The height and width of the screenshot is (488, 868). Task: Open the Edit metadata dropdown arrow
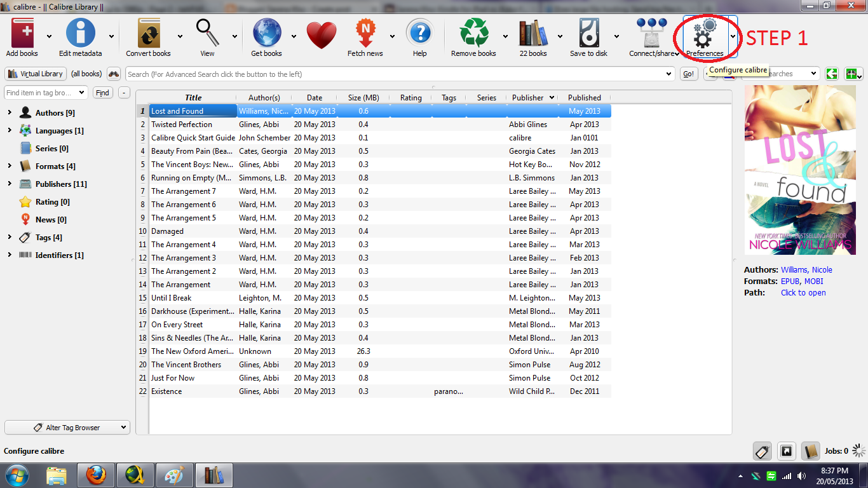click(x=112, y=37)
